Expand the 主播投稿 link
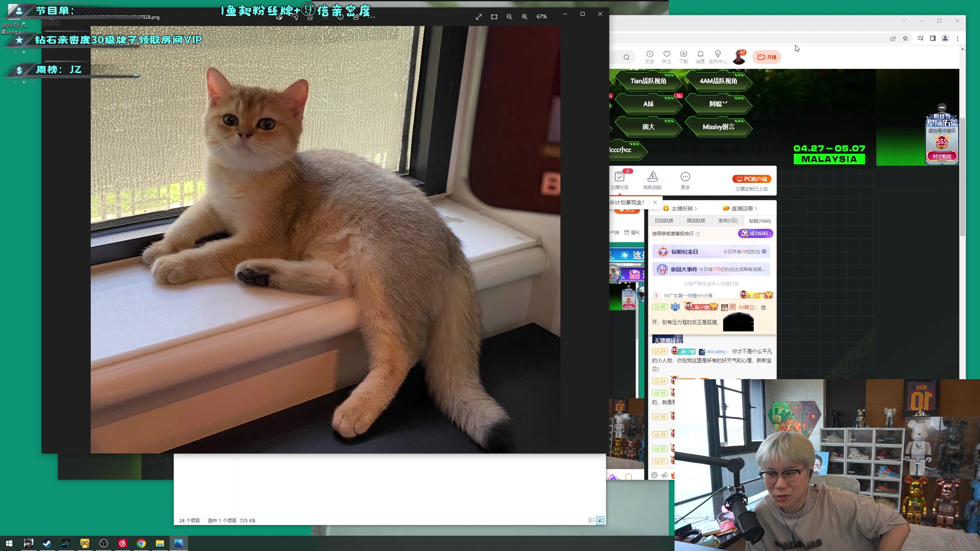The height and width of the screenshot is (551, 980). click(x=680, y=209)
